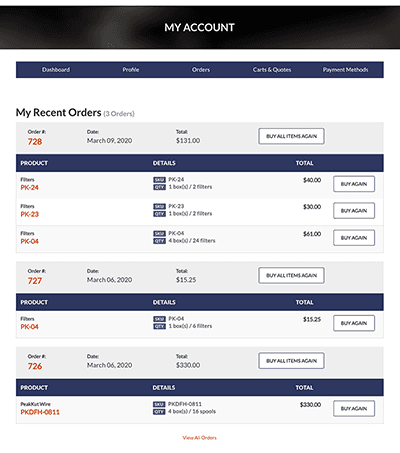
Task: Open the PK-23 product link
Action: tap(30, 214)
